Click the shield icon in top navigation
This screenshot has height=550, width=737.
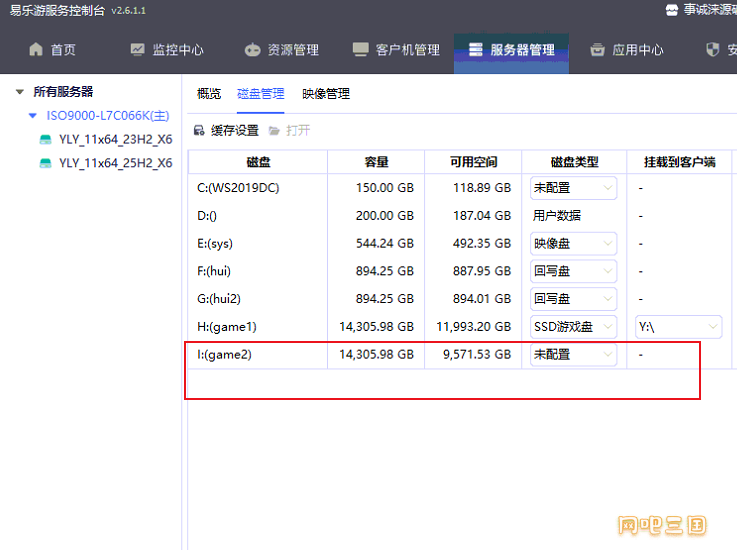[x=713, y=49]
